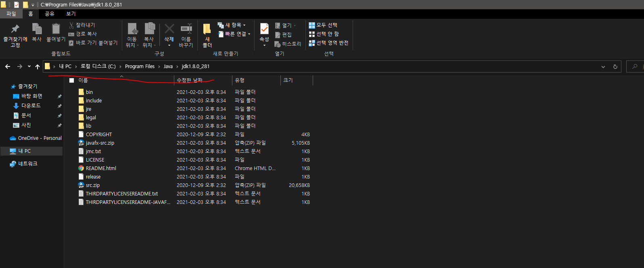Click 선택 안 함 select none
This screenshot has width=644, height=268.
coord(324,34)
